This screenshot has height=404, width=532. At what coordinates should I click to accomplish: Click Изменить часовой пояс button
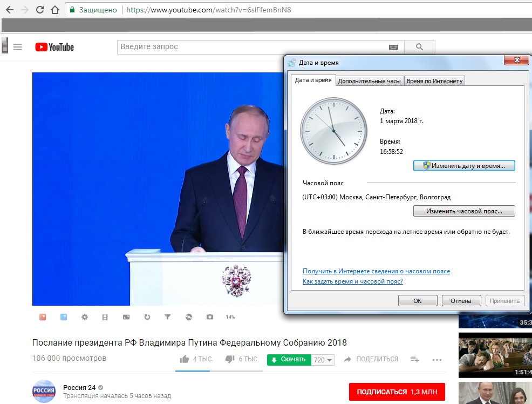click(x=464, y=211)
